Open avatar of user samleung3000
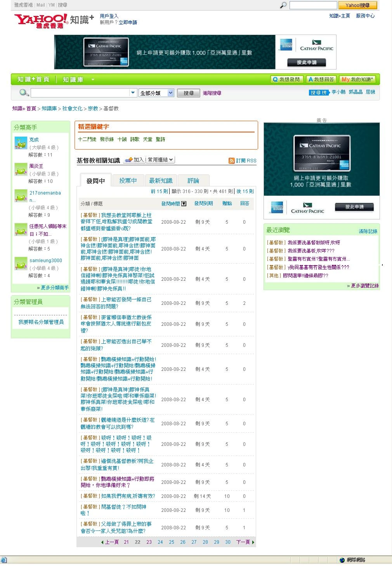The width and height of the screenshot is (392, 567). [x=21, y=264]
